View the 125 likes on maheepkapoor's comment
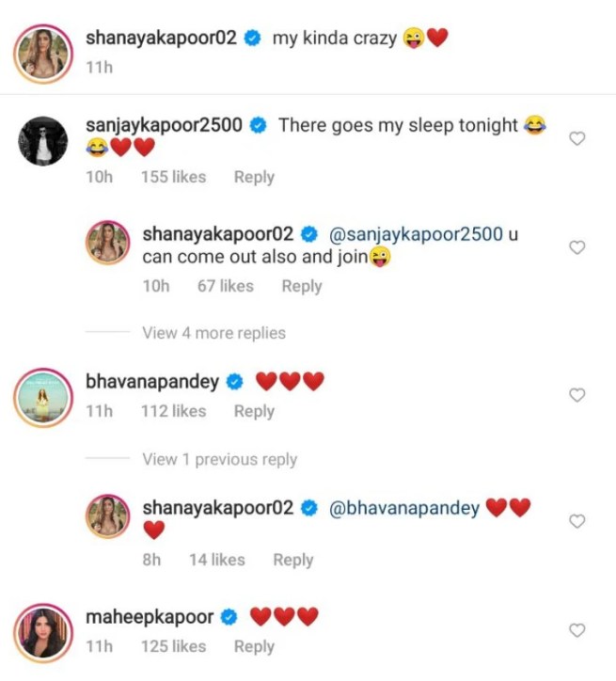 [173, 646]
